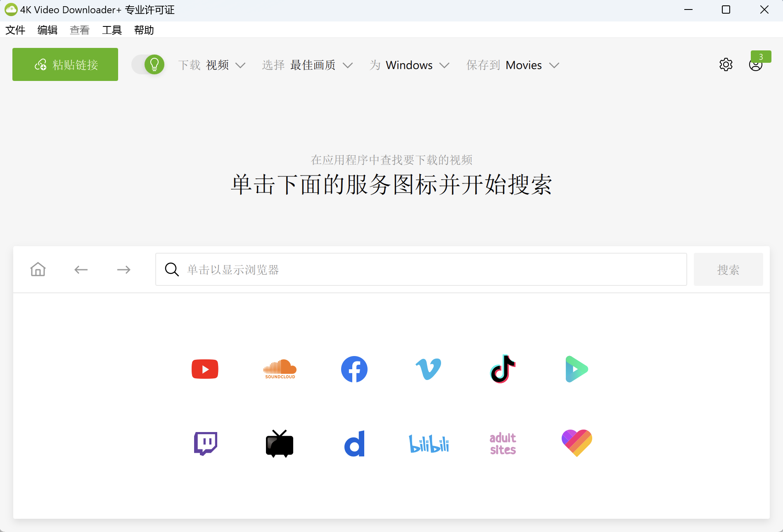Screen dimensions: 783x532
Task: Open the 工具 menu
Action: (112, 30)
